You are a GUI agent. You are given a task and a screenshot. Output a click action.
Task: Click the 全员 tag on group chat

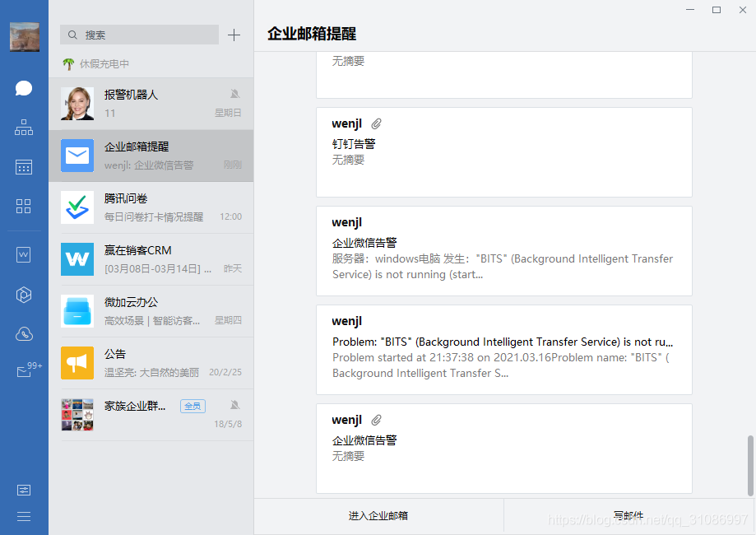pyautogui.click(x=192, y=407)
